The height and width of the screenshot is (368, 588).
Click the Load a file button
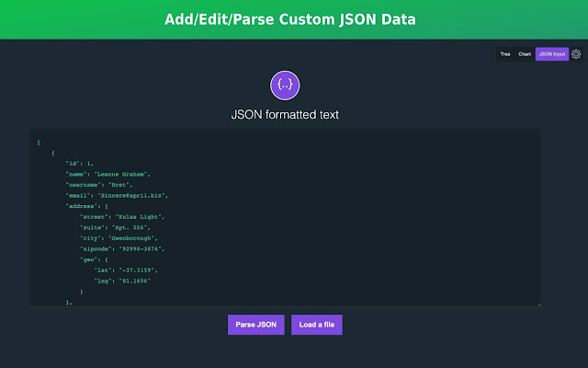coord(317,325)
